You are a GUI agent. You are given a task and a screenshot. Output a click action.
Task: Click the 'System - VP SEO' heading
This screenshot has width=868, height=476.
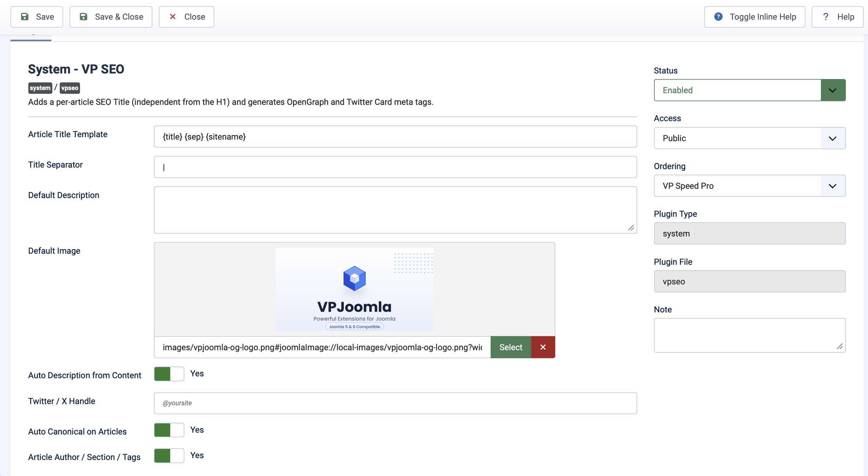(76, 69)
